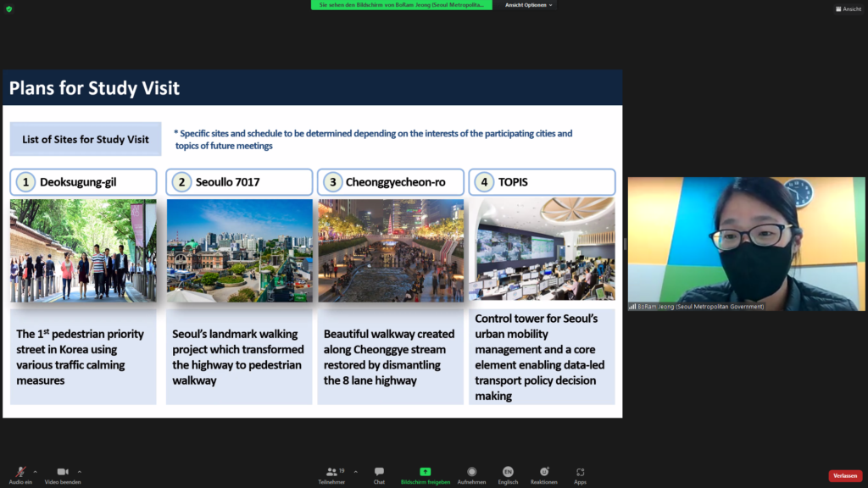Screen dimensions: 868x488
Task: Expand the arrow next to Teilnehmer
Action: pos(355,471)
